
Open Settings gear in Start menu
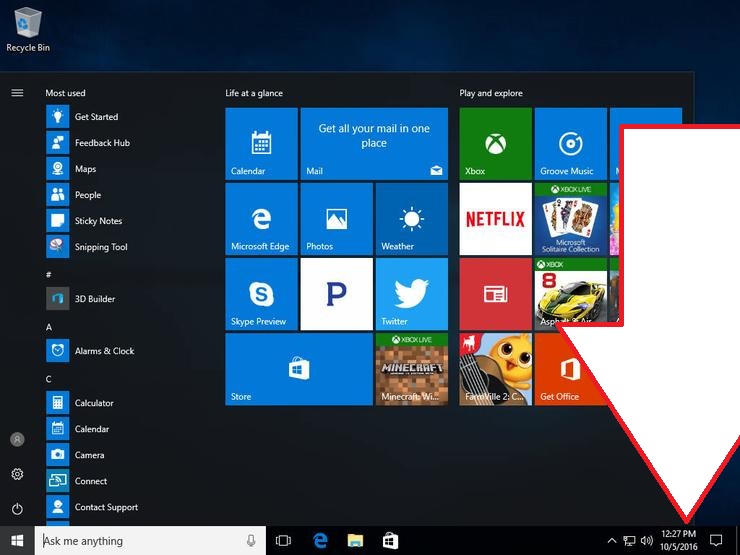[17, 474]
